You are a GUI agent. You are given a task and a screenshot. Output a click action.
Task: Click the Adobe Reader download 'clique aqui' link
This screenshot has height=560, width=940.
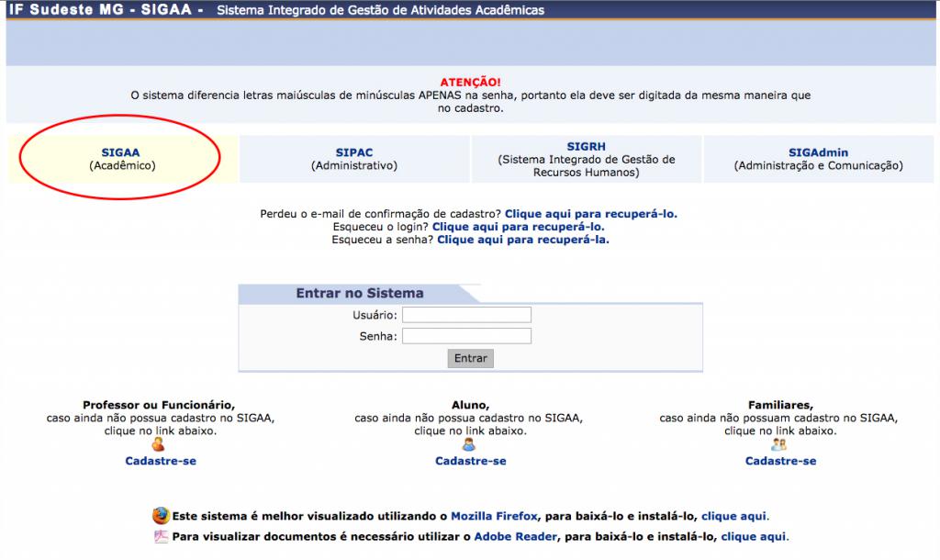click(x=754, y=537)
